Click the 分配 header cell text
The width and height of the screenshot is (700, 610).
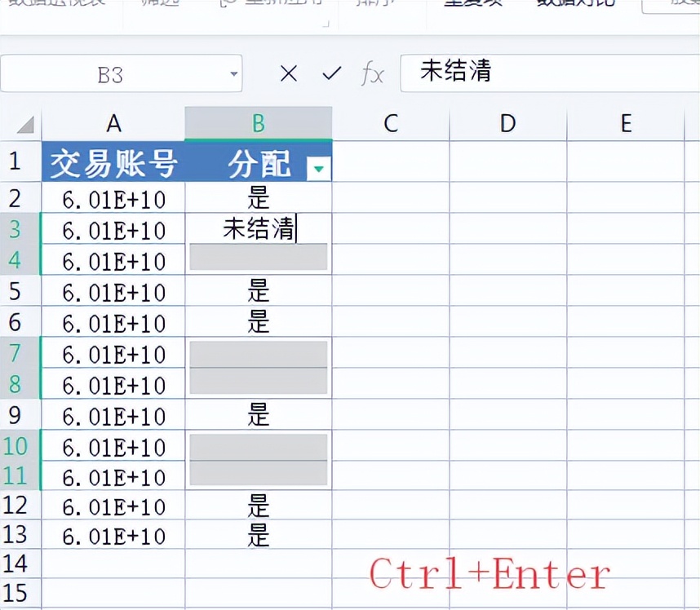point(259,164)
